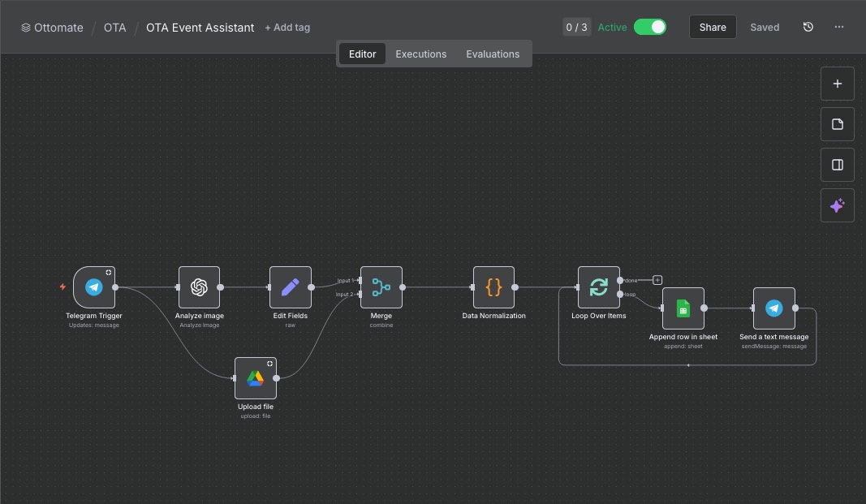Select the Loop Over Items node
The image size is (866, 504).
[598, 286]
